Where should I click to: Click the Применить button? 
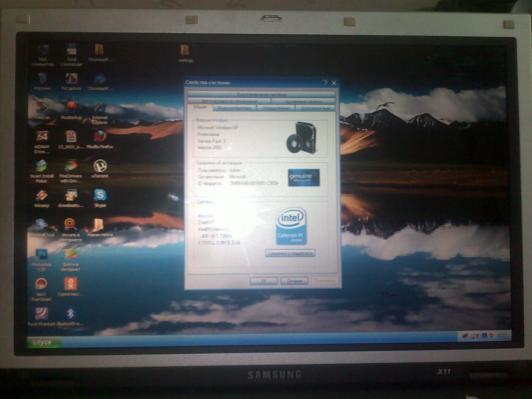324,281
